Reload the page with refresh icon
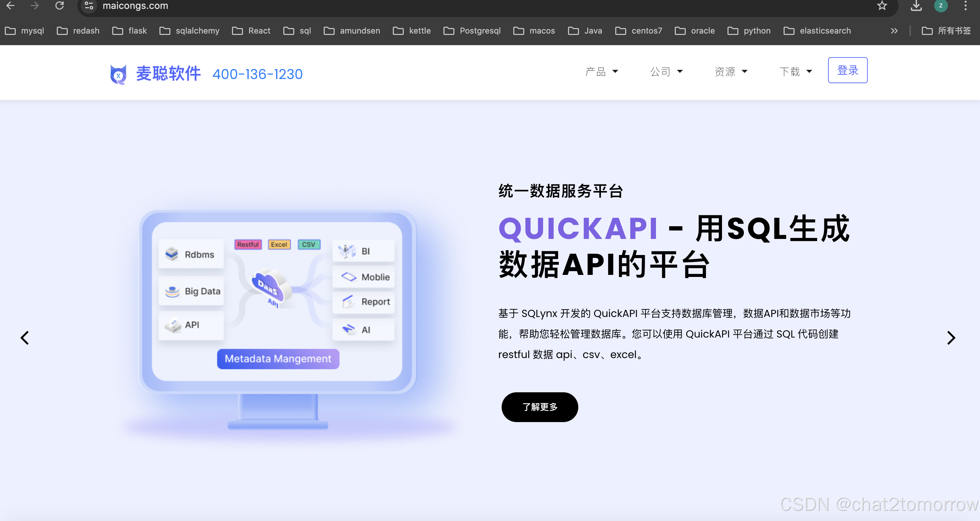 59,6
